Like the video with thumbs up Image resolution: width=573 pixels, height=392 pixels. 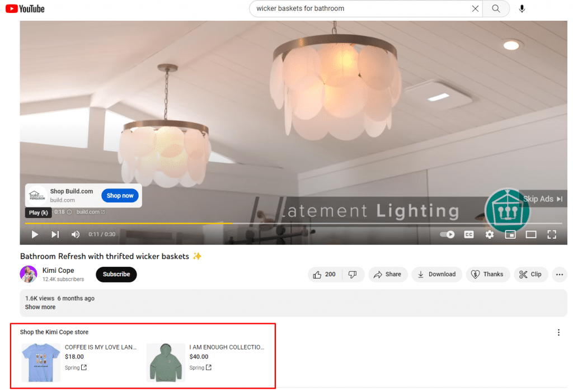click(325, 274)
